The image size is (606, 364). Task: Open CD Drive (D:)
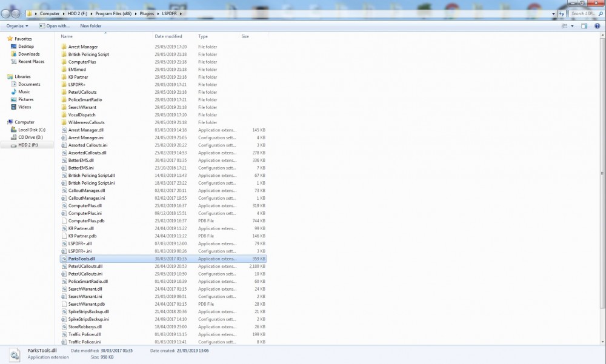click(x=30, y=137)
